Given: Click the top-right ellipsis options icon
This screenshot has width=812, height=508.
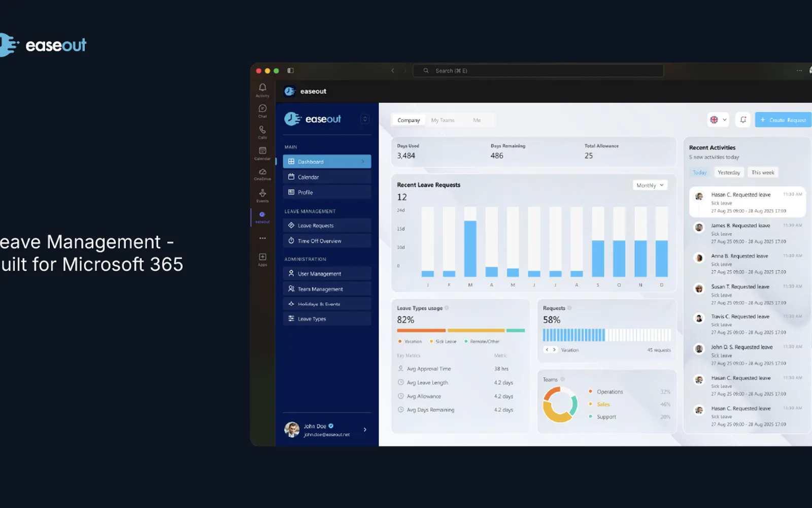Looking at the screenshot, I should [x=799, y=71].
